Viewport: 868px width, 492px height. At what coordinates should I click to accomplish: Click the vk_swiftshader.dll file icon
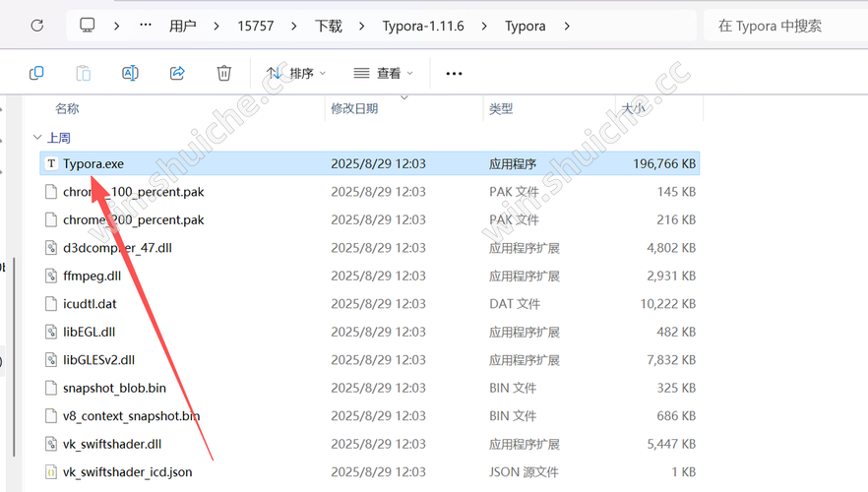[51, 444]
